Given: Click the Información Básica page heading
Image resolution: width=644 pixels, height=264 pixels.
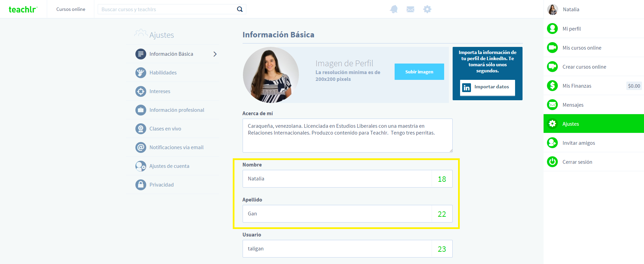Looking at the screenshot, I should click(278, 35).
